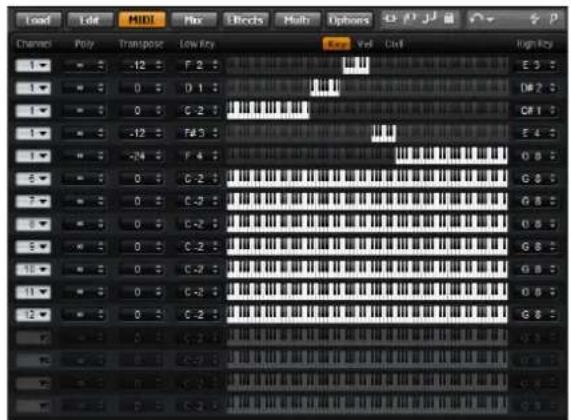The image size is (571, 420).
Task: Open channel dropdown for the F 2 row
Action: coord(33,66)
